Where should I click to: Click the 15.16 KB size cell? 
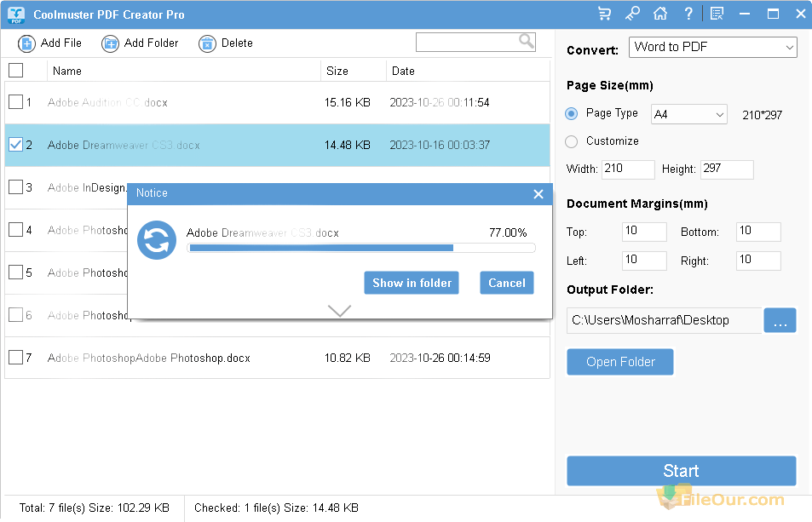(x=348, y=102)
